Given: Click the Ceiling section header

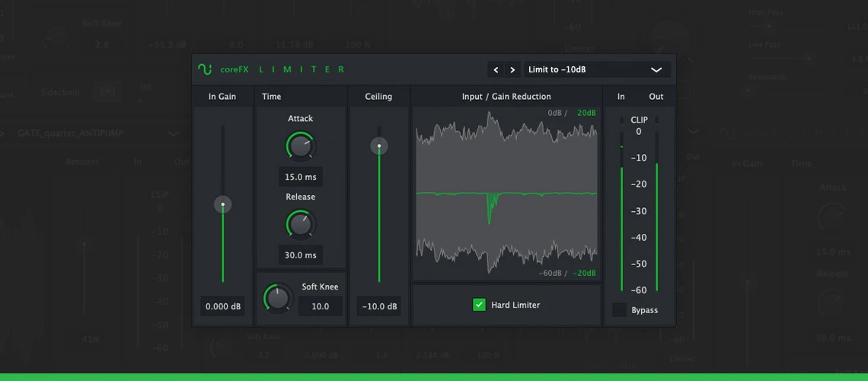Looking at the screenshot, I should 378,96.
